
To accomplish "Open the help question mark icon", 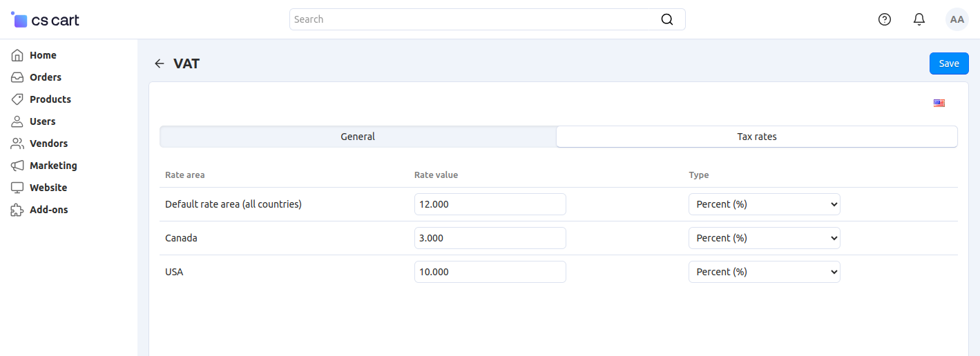I will point(885,19).
